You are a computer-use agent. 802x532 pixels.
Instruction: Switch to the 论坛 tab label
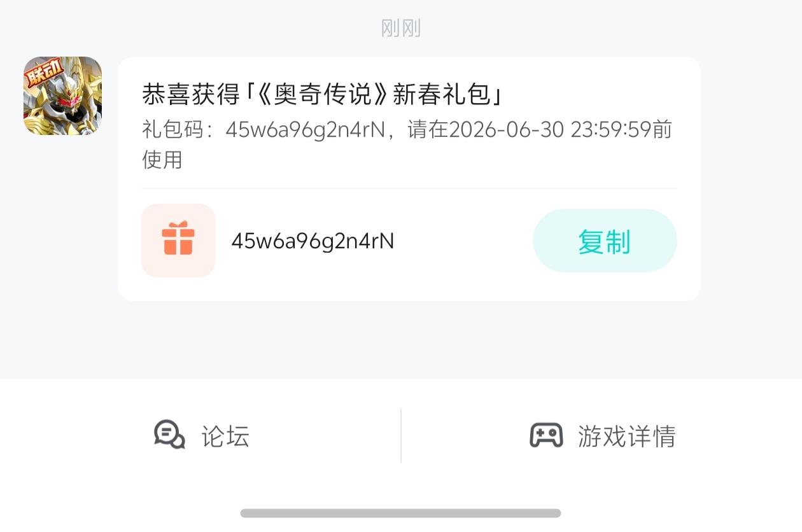point(225,437)
